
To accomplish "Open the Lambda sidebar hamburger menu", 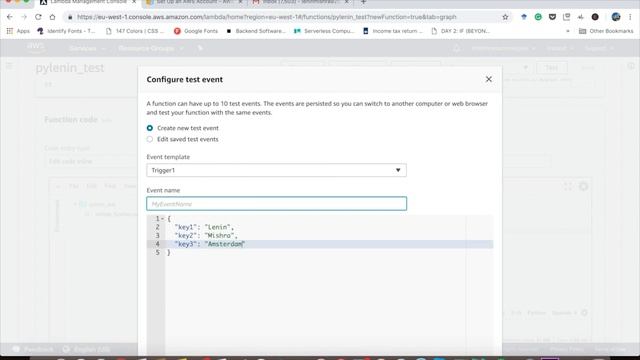I will pyautogui.click(x=9, y=66).
